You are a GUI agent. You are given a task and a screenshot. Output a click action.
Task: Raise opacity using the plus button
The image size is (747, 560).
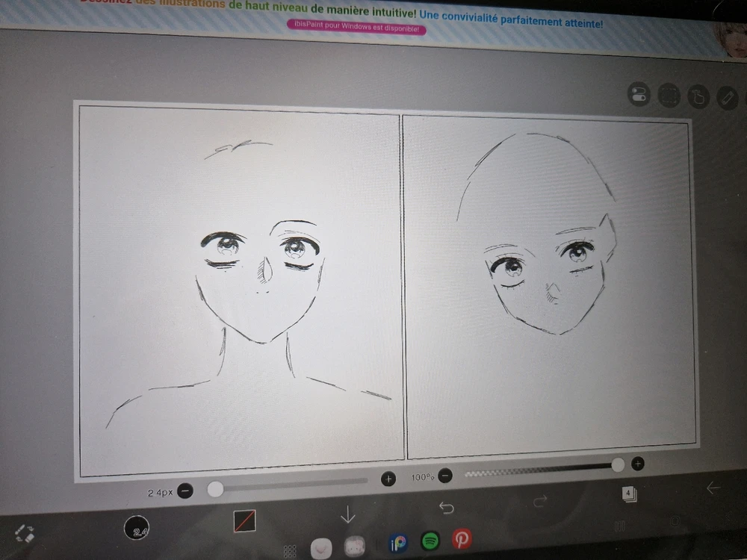click(637, 464)
